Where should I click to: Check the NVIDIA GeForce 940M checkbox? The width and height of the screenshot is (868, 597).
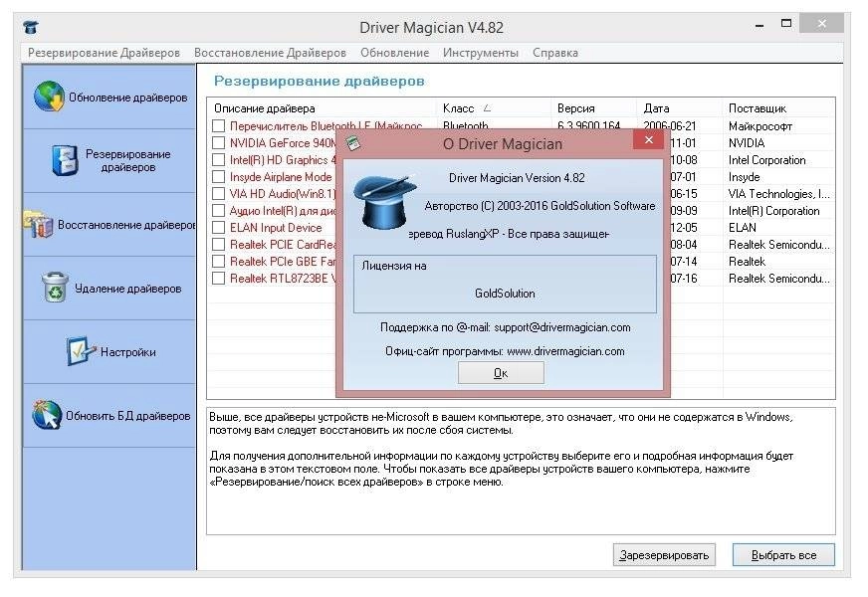[219, 142]
